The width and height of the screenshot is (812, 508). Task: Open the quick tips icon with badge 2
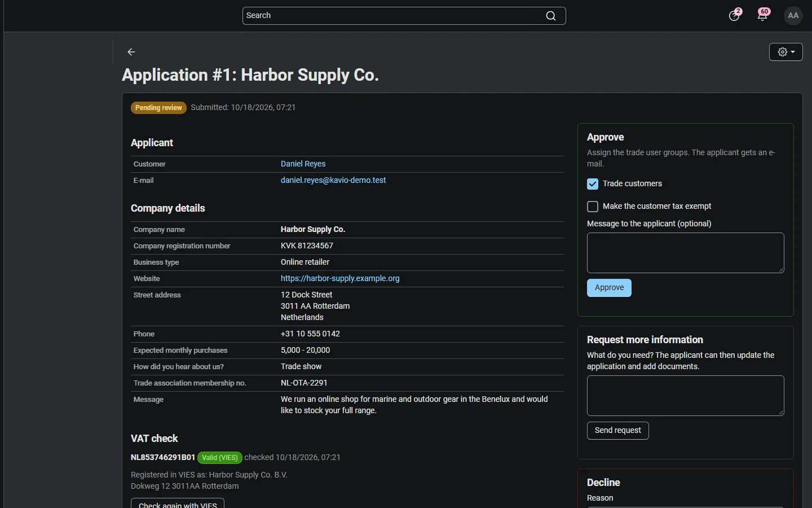click(x=735, y=15)
